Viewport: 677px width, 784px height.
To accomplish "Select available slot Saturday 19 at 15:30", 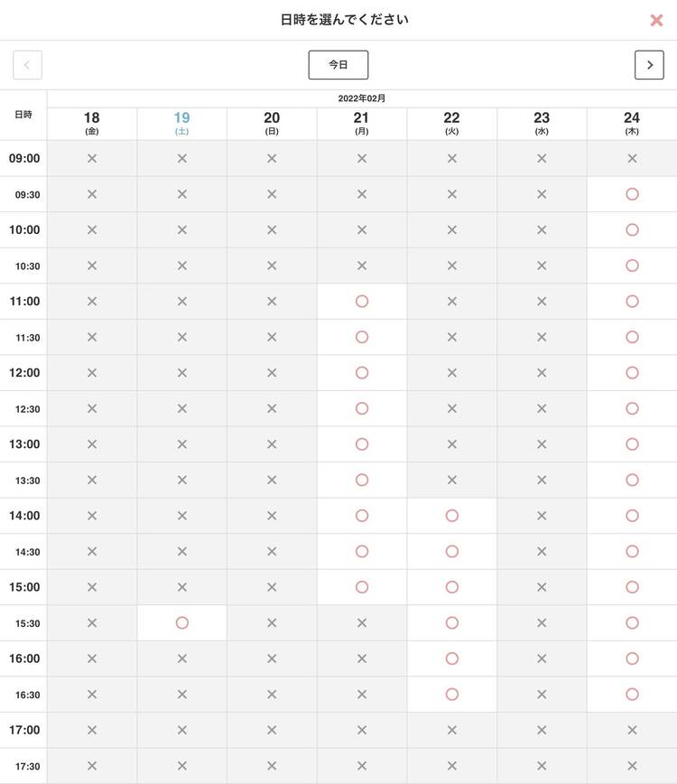I will point(181,622).
